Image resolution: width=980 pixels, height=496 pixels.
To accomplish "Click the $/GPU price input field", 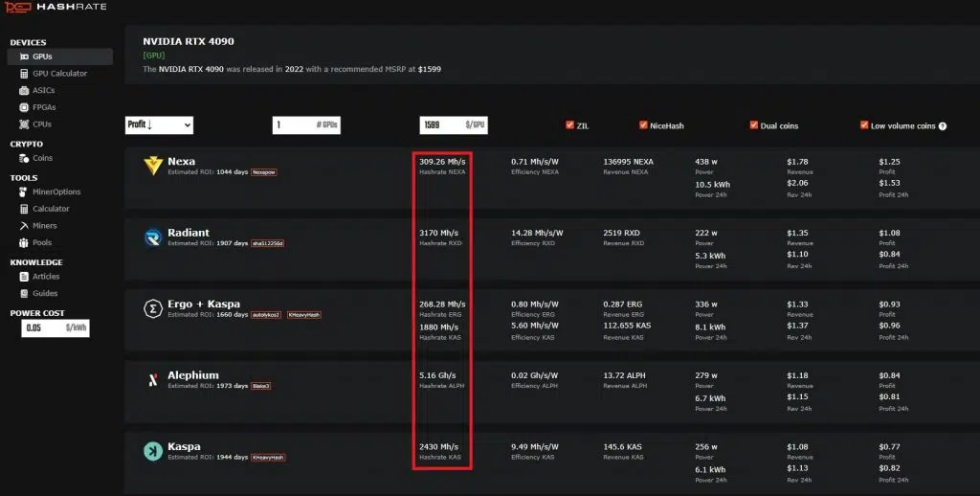I will (x=454, y=125).
